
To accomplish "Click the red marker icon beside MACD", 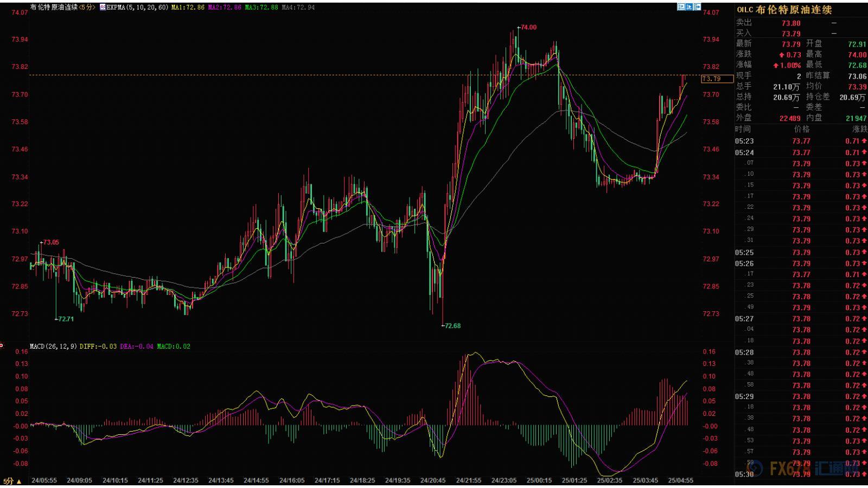I will coord(2,345).
